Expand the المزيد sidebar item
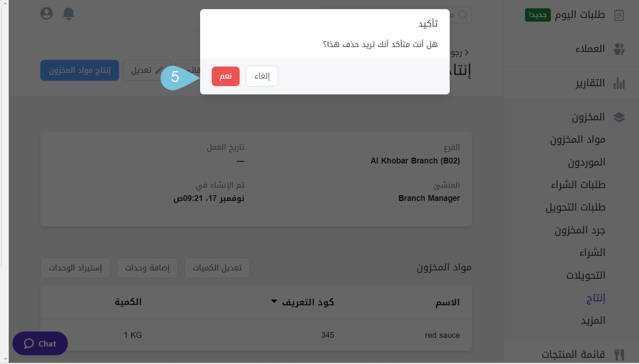The width and height of the screenshot is (639, 364). (592, 320)
